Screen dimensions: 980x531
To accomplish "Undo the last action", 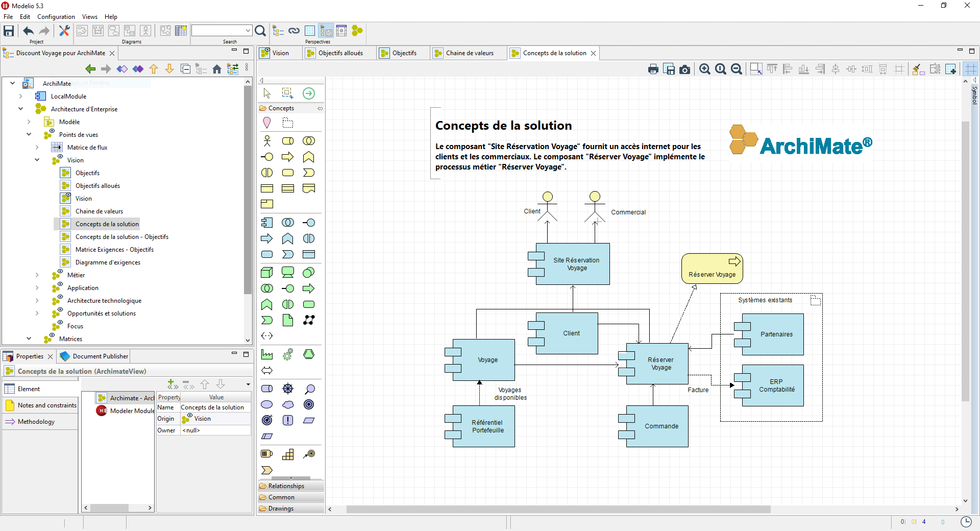I will click(28, 31).
